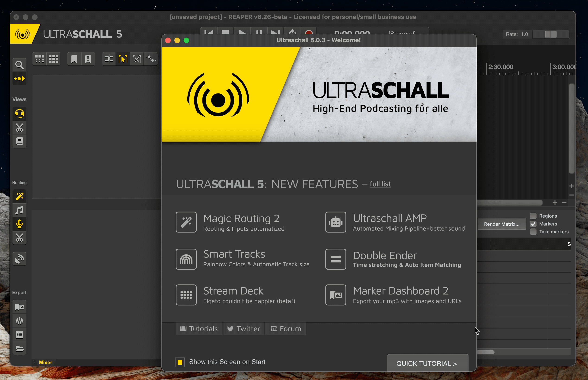The image size is (588, 380).
Task: Click the folder icon at sidebar bottom
Action: (19, 348)
